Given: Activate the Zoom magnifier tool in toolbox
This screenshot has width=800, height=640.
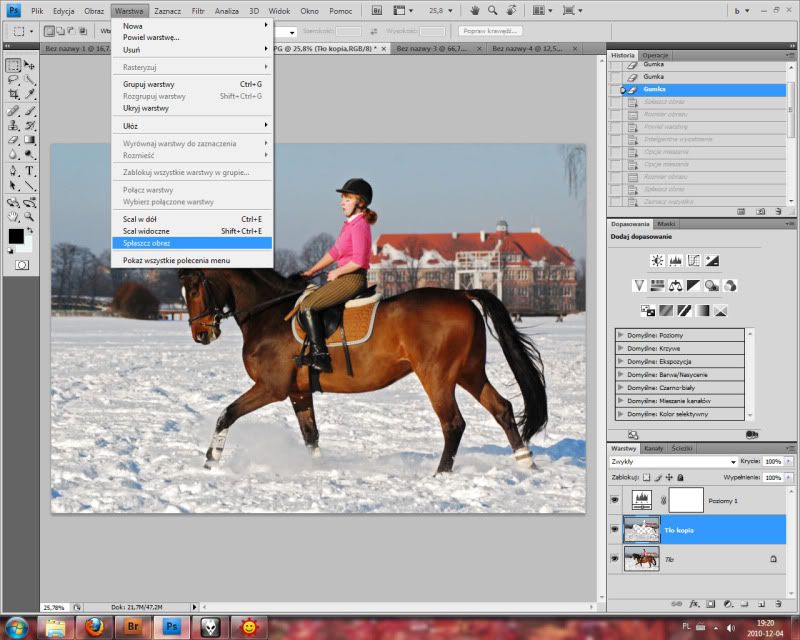Looking at the screenshot, I should tap(30, 216).
